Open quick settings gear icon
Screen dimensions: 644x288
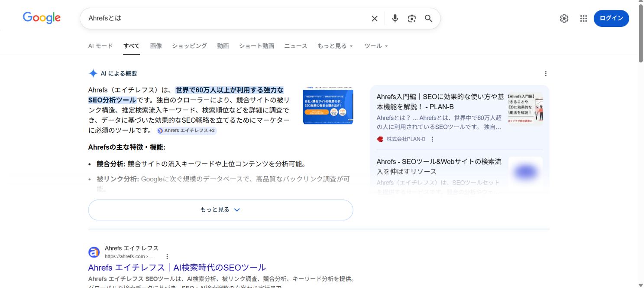(564, 18)
